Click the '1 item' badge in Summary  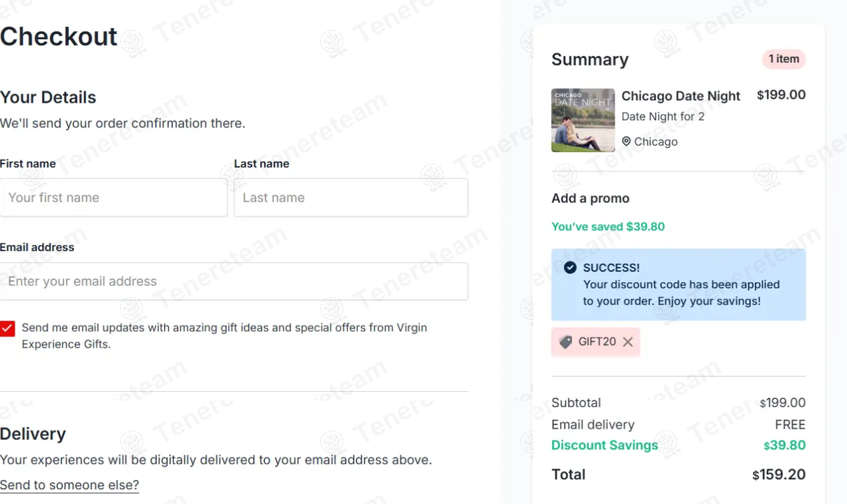(x=784, y=59)
